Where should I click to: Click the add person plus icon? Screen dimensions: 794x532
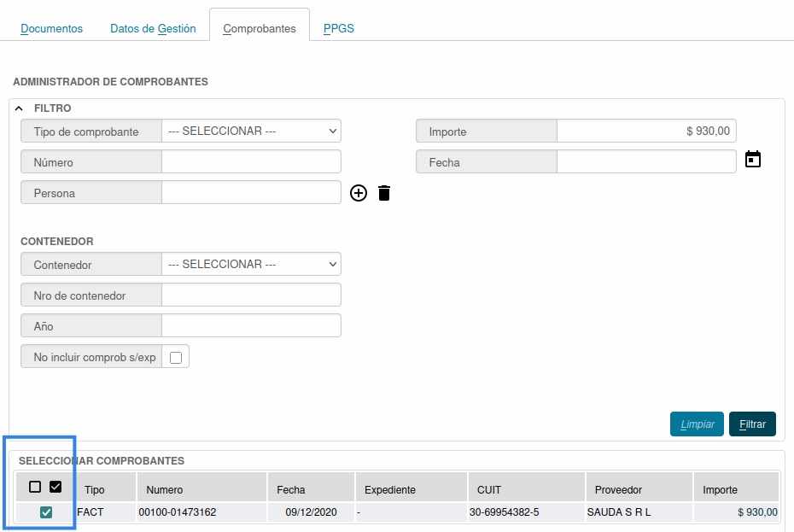click(x=359, y=193)
